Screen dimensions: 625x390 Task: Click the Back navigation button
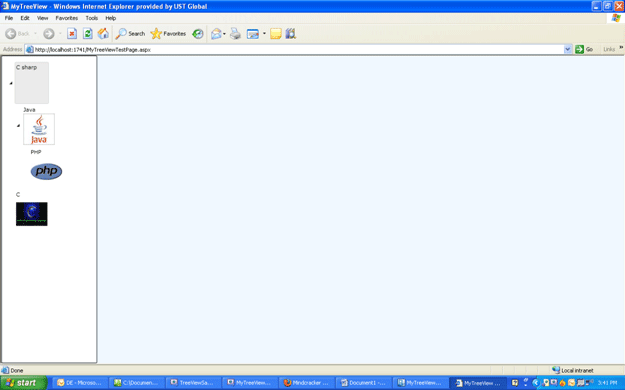[17, 34]
